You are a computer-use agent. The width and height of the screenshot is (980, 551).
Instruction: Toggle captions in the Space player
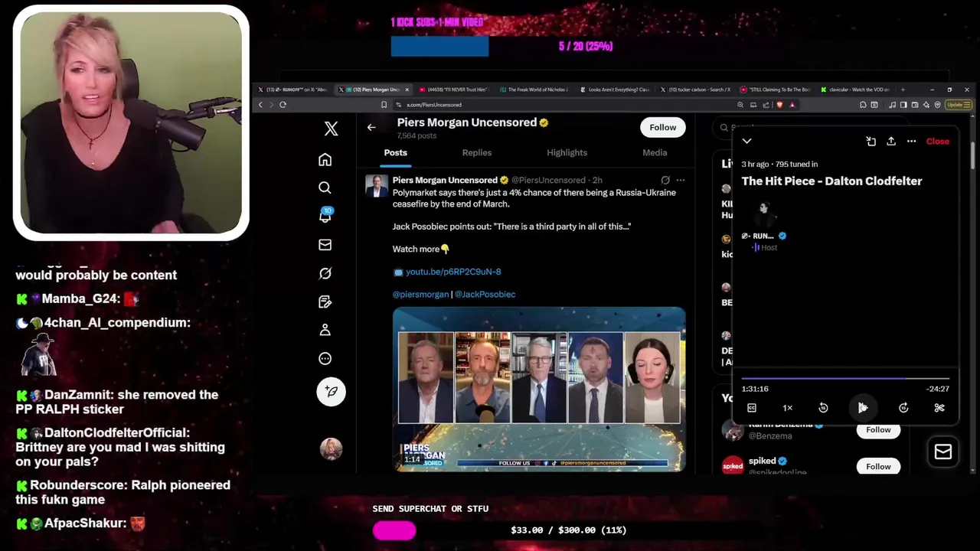(x=752, y=408)
